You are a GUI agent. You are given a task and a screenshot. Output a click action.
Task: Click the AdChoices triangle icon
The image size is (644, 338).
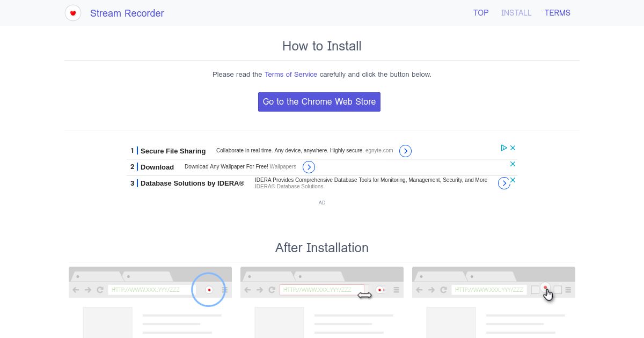tap(504, 148)
